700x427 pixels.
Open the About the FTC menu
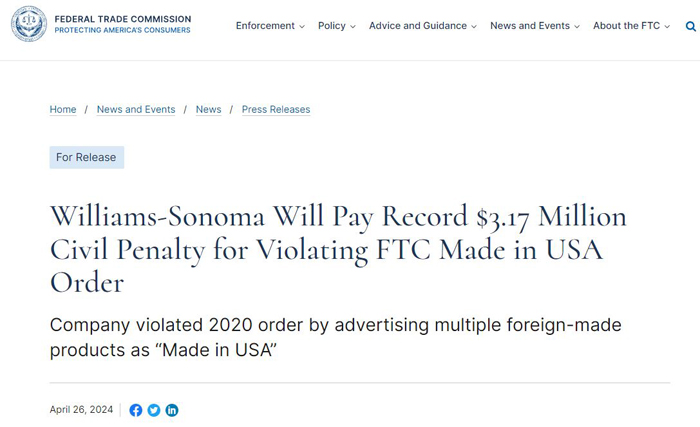click(x=626, y=26)
